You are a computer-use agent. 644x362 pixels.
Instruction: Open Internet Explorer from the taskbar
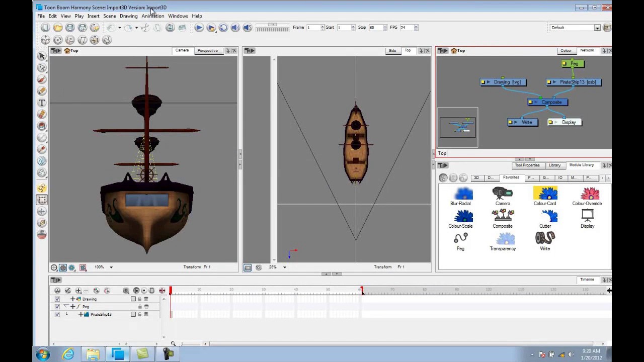[68, 354]
